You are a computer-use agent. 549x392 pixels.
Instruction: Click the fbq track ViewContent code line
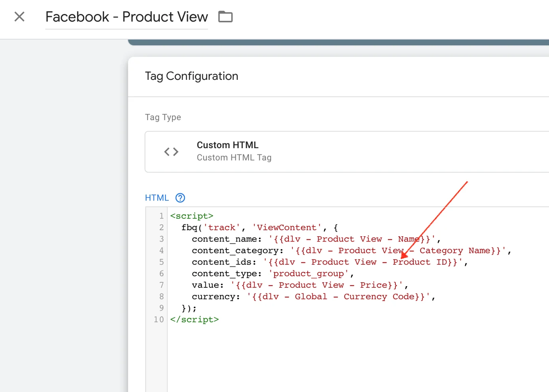pyautogui.click(x=260, y=228)
